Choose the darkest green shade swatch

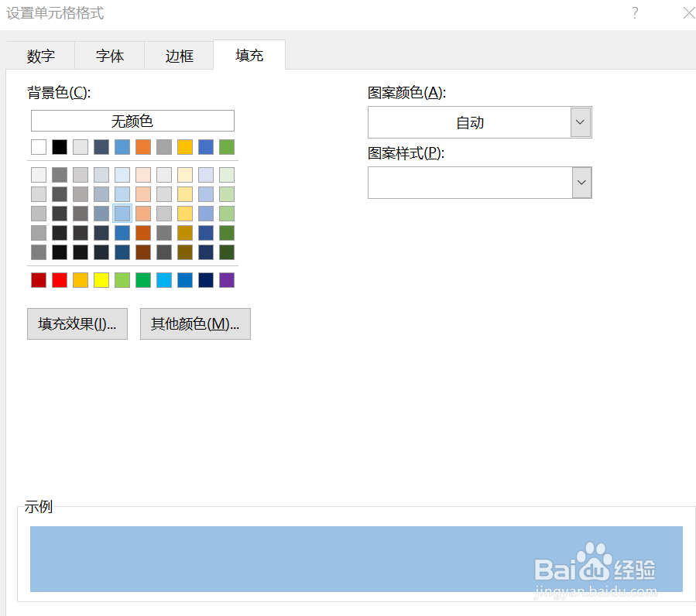pyautogui.click(x=227, y=252)
